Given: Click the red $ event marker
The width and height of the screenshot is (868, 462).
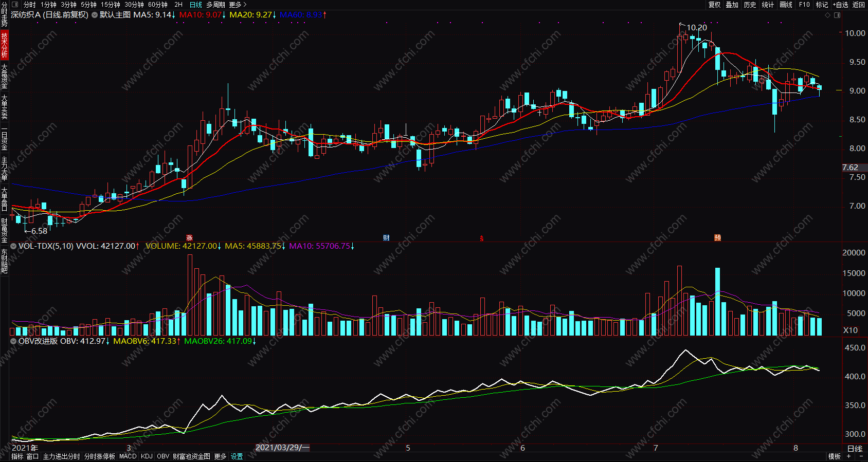Looking at the screenshot, I should pos(482,238).
